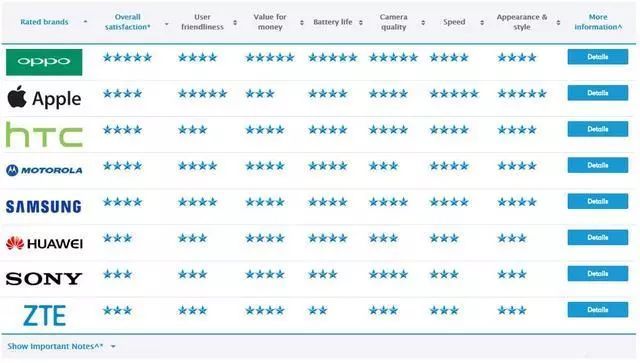Viewport: 640px width, 363px height.
Task: Click OPPO's camera quality star rating
Action: point(393,58)
